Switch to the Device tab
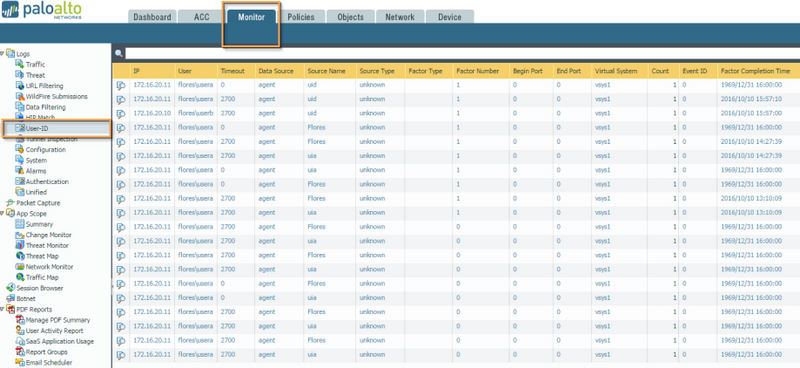The height and width of the screenshot is (368, 800). click(449, 17)
